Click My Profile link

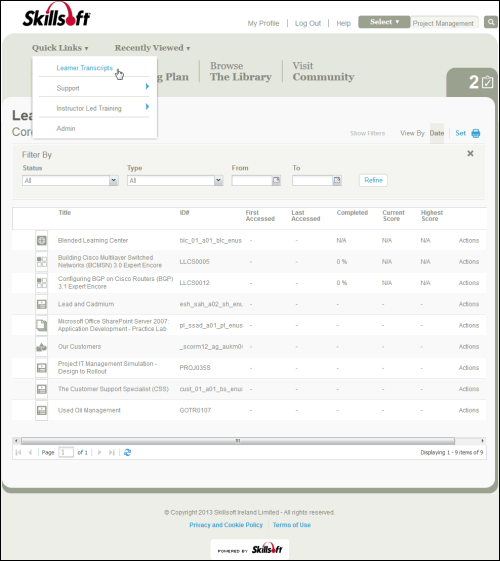263,23
